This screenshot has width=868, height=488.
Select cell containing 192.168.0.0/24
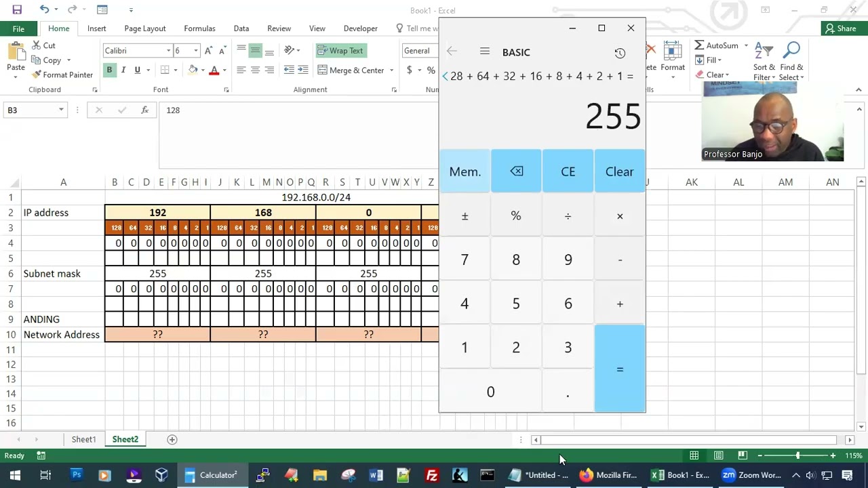pos(316,197)
